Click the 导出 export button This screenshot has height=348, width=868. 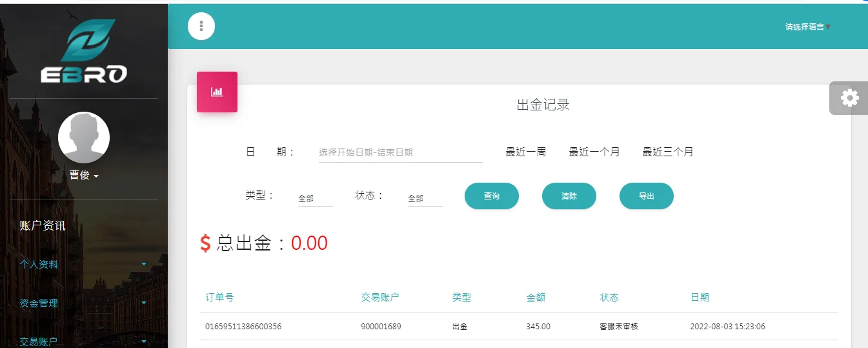pyautogui.click(x=647, y=196)
